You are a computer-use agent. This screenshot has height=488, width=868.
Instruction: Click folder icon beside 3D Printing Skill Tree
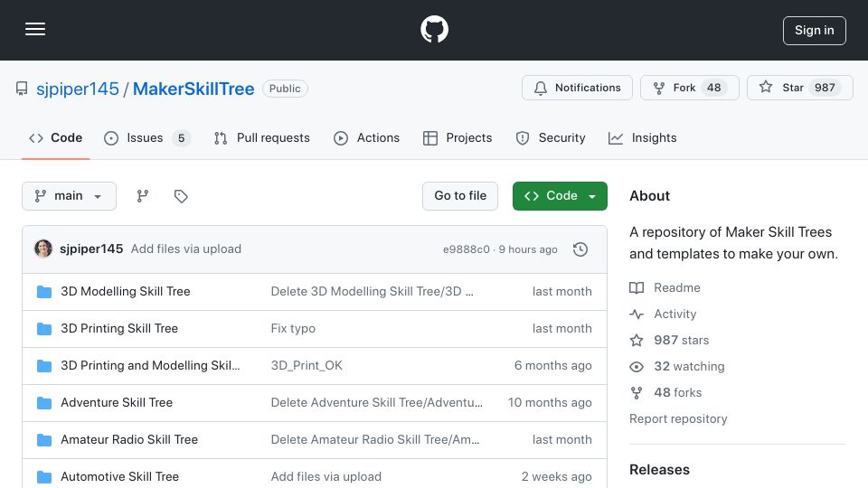point(43,329)
